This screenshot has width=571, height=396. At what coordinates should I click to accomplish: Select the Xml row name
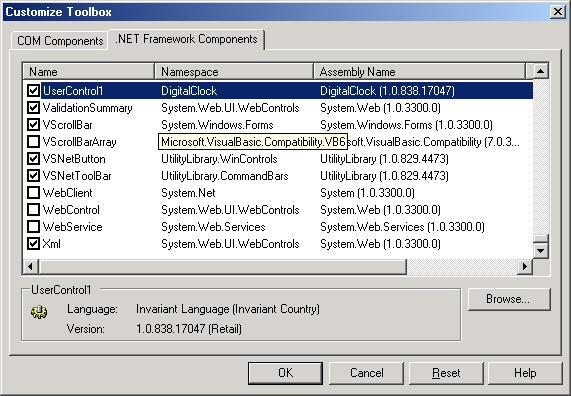(51, 244)
